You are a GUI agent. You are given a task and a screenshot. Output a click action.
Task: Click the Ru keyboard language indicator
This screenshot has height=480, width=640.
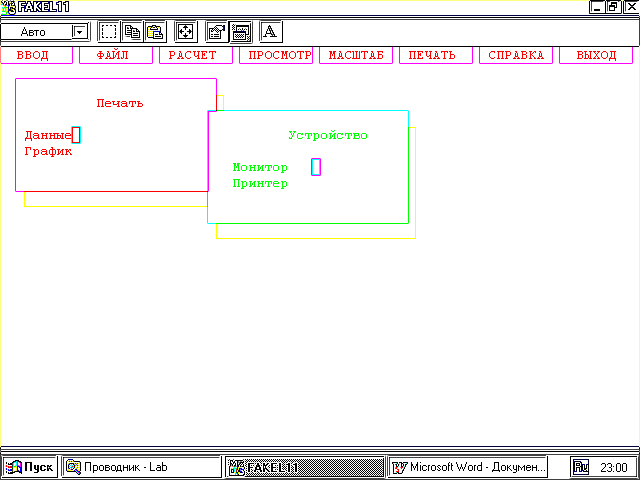[580, 467]
